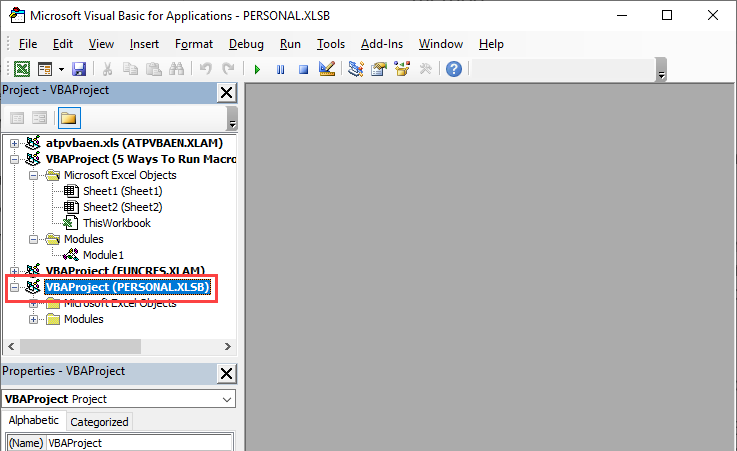737x451 pixels.
Task: Open the Project Explorer toolbar icon
Action: coord(356,69)
